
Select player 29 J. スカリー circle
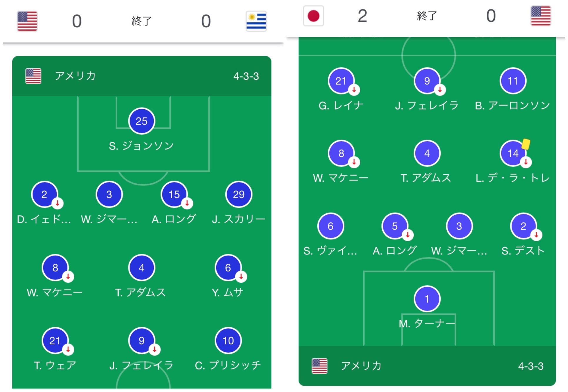pos(238,194)
